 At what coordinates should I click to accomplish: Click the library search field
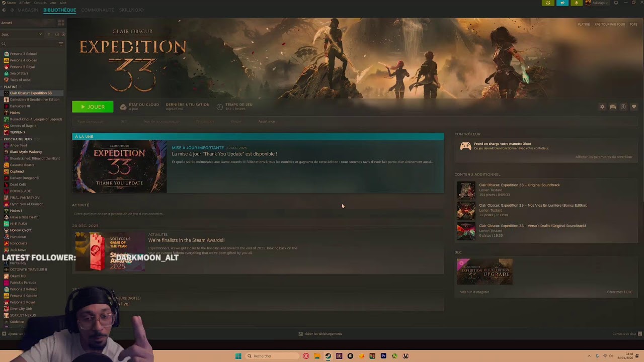point(29,44)
